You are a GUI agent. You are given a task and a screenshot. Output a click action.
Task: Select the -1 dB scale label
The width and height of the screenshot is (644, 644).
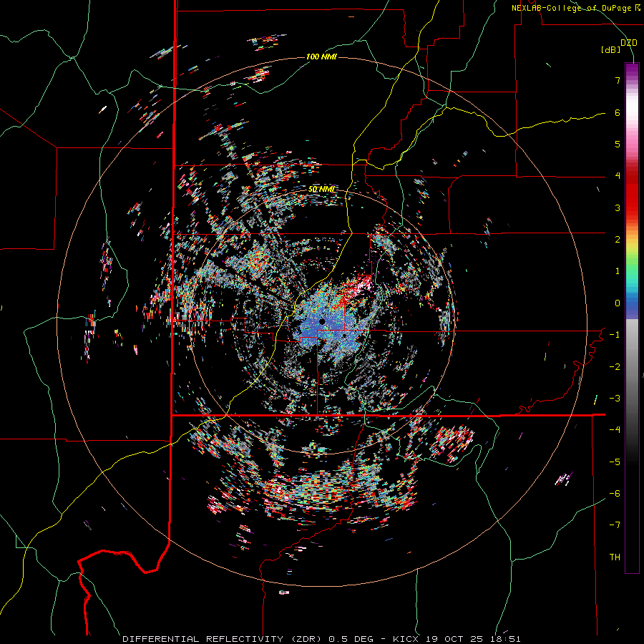pos(615,335)
